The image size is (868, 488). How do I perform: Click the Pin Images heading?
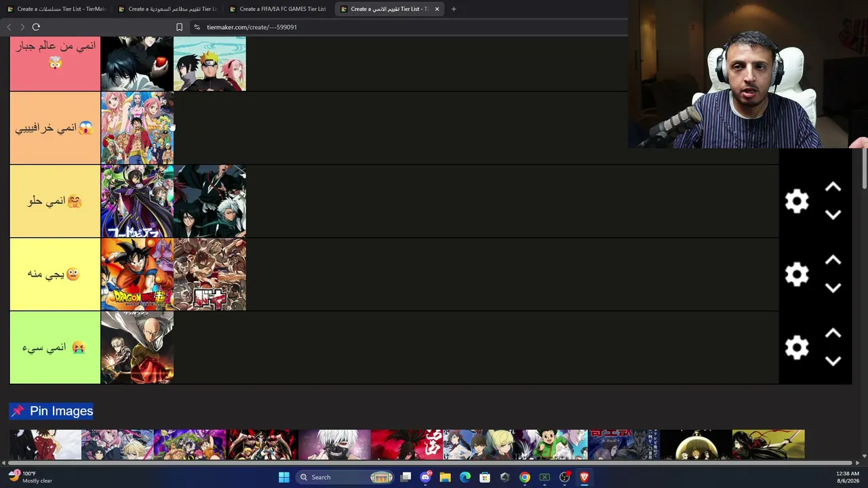pyautogui.click(x=52, y=411)
